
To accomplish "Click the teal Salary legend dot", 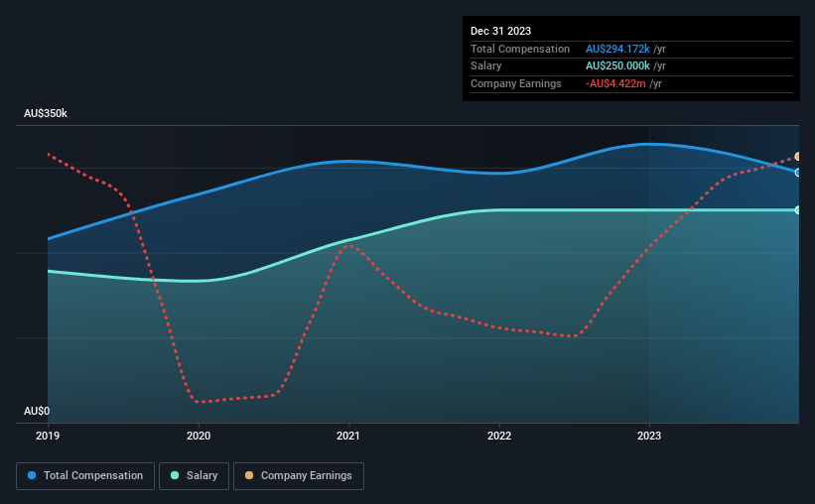I will (x=175, y=475).
